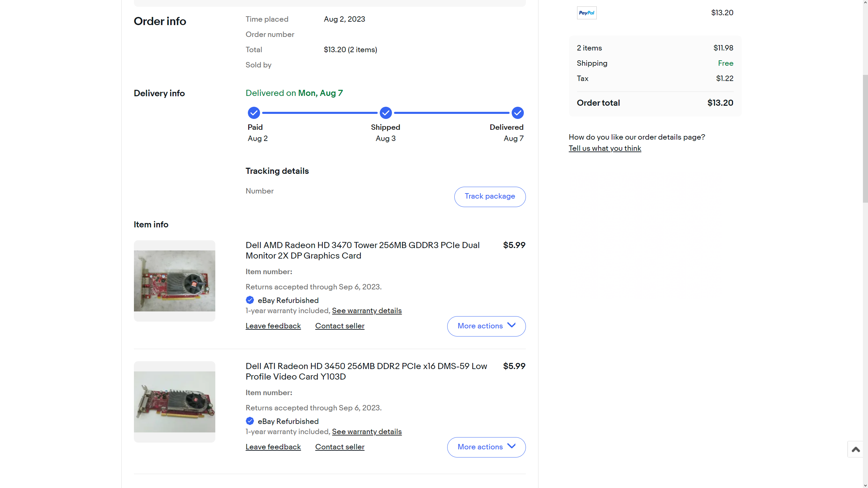Click the scroll-to-top arrow button
Viewport: 868px width, 488px height.
855,449
